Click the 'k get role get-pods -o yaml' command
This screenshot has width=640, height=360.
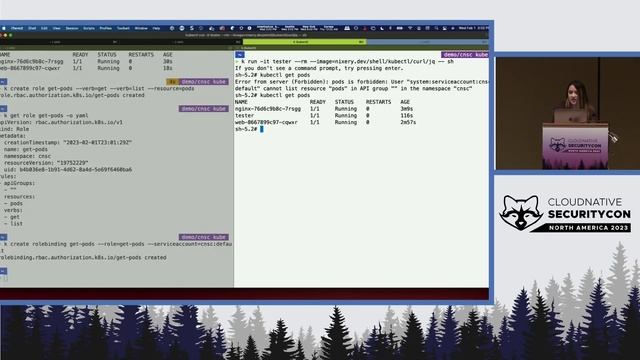pyautogui.click(x=46, y=116)
